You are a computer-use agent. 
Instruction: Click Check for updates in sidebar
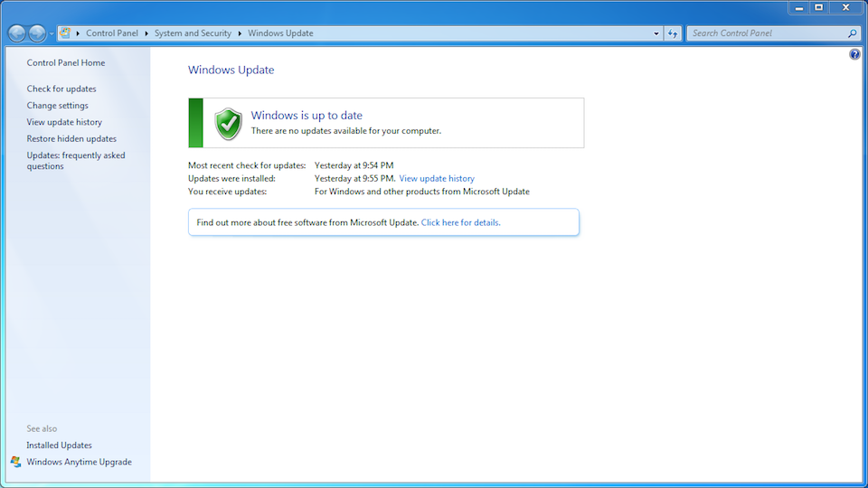point(61,89)
